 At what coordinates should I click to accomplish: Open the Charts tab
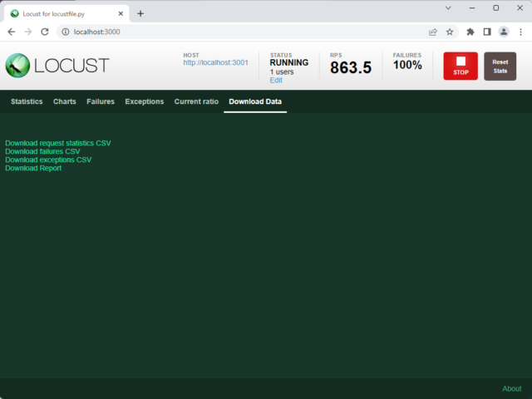65,101
